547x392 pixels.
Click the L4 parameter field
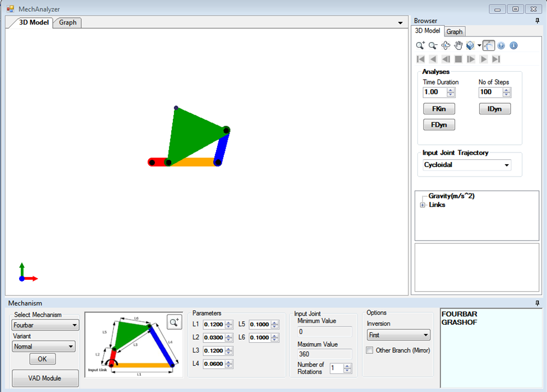point(214,364)
